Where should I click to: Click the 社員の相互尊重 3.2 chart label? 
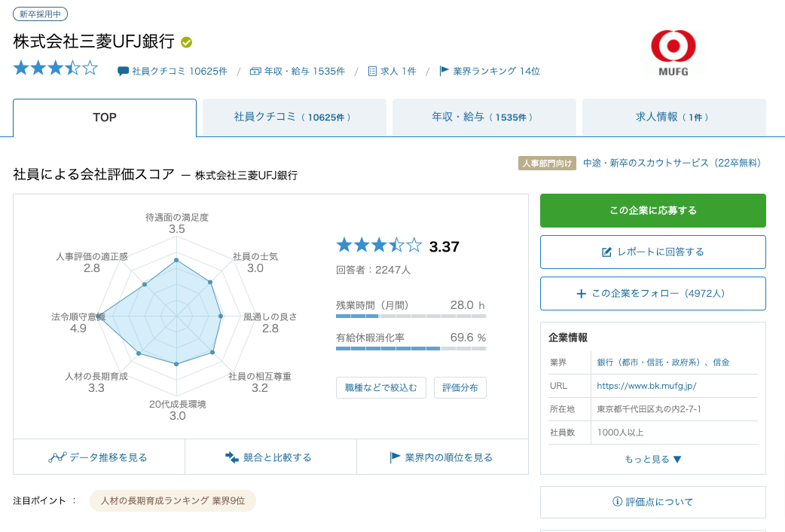click(x=260, y=382)
